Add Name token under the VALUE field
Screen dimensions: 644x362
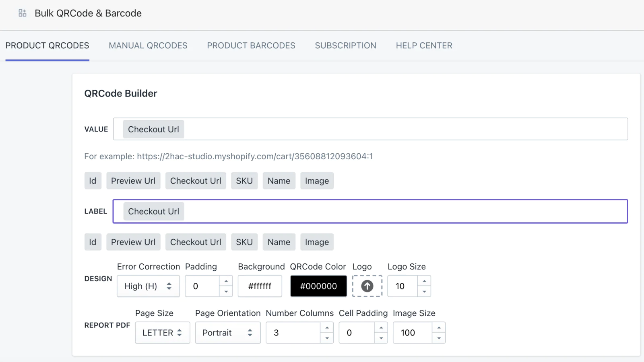tap(279, 181)
